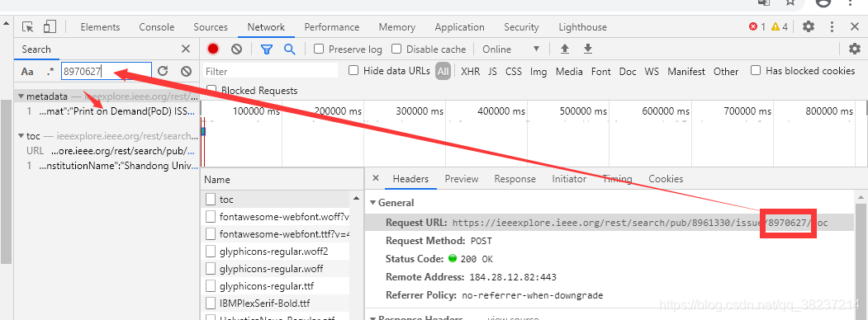Toggle regular expression search option
Screen dimensions: 868x320
[x=50, y=71]
